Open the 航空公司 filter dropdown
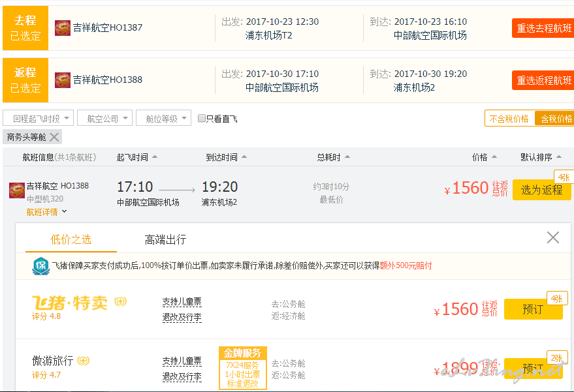The height and width of the screenshot is (392, 574). 104,118
